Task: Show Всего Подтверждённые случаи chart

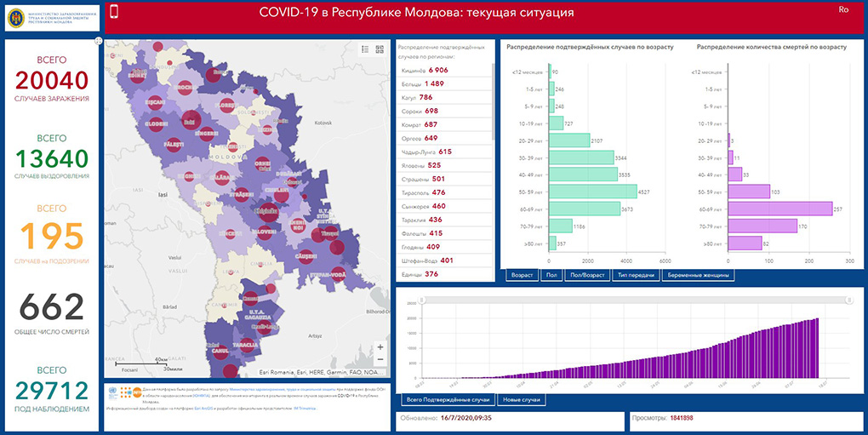Action: 448,399
